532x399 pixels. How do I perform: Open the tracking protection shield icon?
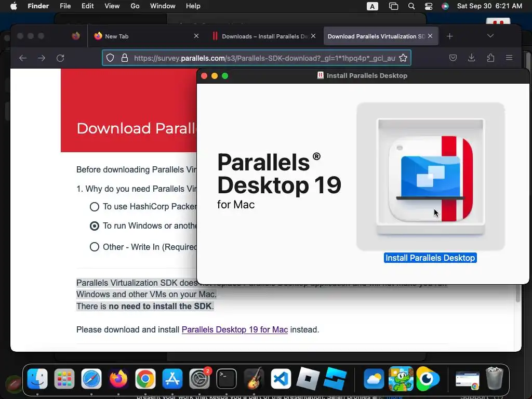(x=110, y=58)
